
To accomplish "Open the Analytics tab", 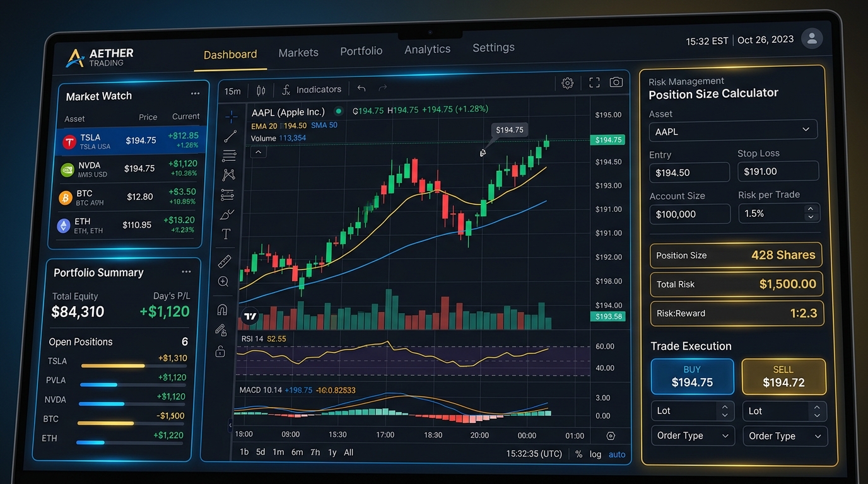I will (428, 49).
